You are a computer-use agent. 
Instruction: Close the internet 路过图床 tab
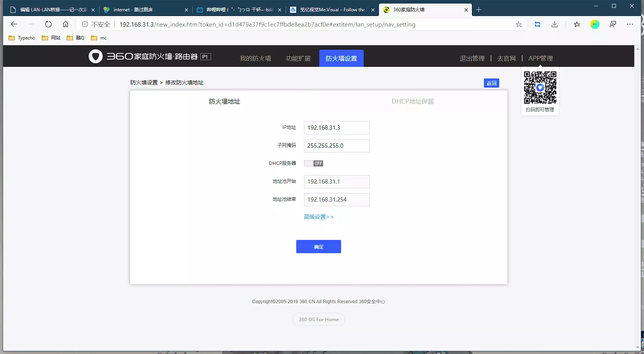pos(186,10)
